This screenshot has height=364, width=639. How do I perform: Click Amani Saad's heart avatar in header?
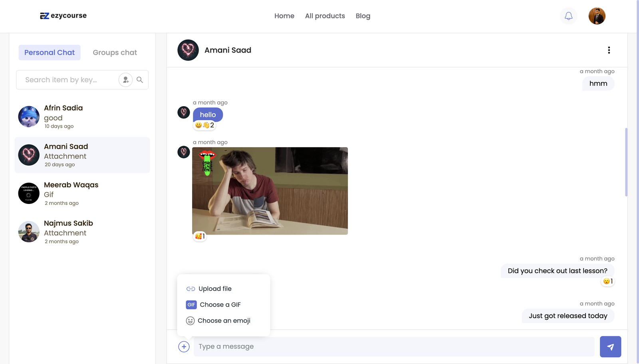[x=188, y=50]
